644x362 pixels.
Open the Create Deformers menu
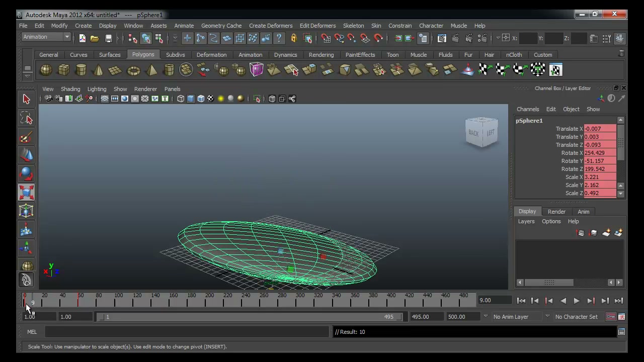click(271, 26)
